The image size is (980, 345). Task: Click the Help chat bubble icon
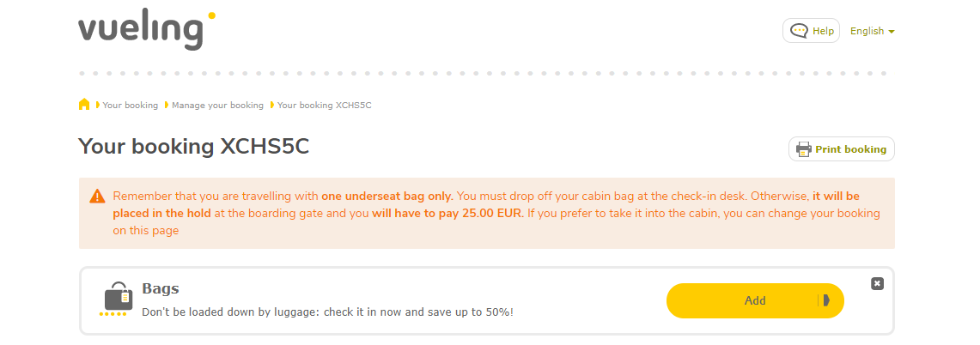pos(799,31)
